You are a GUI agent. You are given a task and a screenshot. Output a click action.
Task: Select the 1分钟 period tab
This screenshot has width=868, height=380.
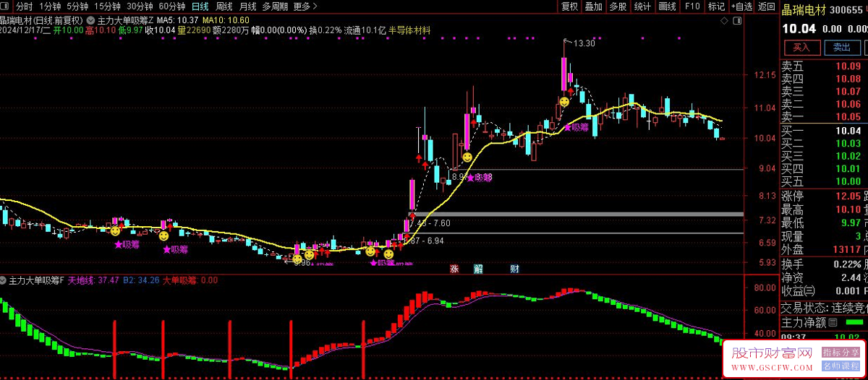pos(50,7)
